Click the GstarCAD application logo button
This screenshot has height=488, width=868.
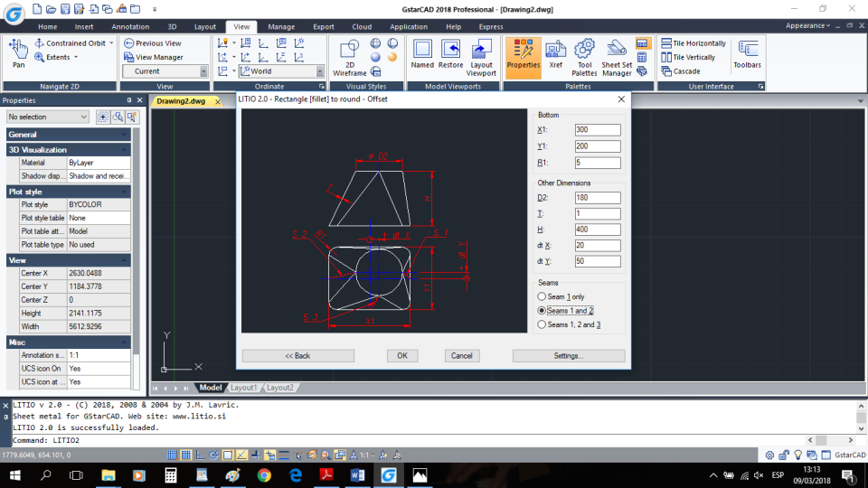tap(14, 14)
